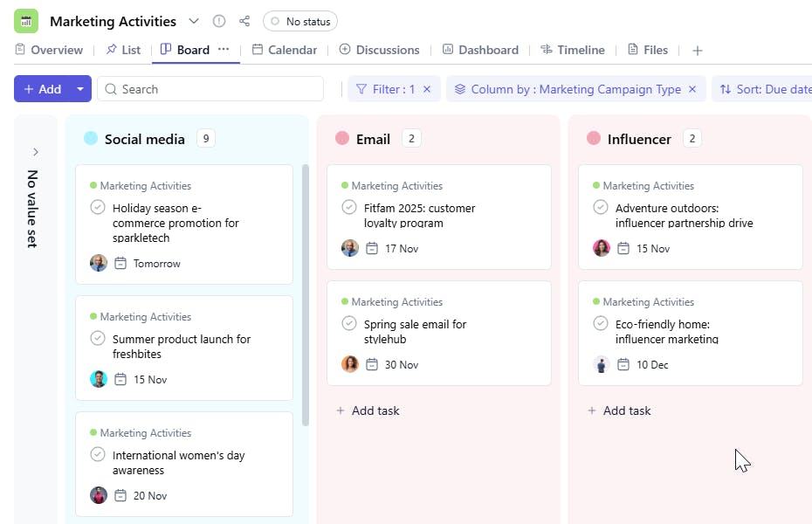
Task: Open the Board tab more options ellipsis
Action: (224, 49)
